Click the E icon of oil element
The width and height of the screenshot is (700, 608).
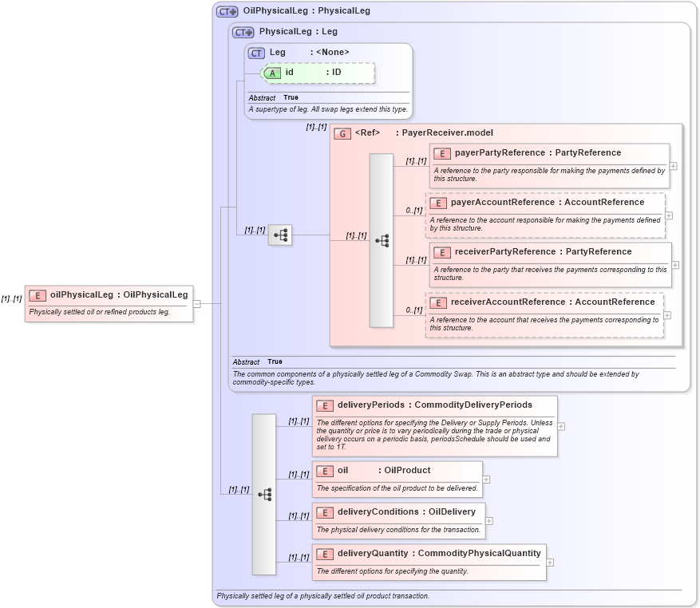[325, 471]
